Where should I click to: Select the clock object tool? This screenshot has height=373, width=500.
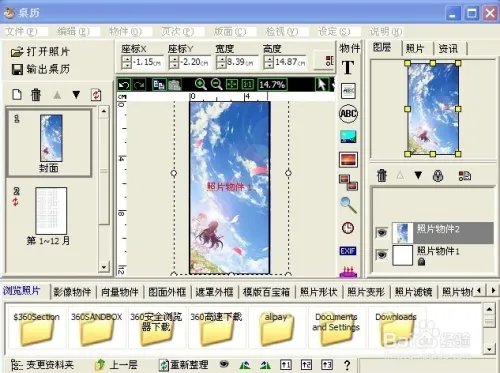[x=348, y=228]
